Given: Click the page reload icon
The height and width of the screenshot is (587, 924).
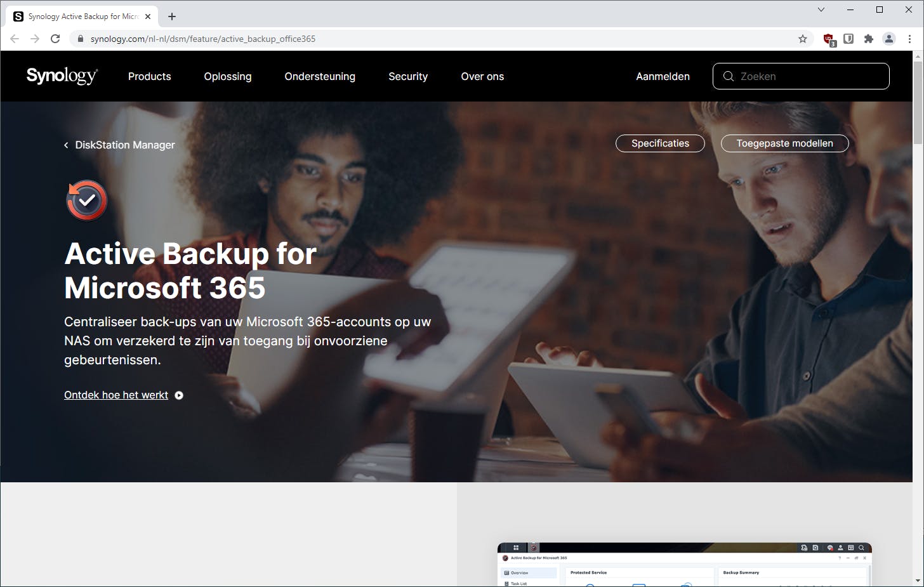Looking at the screenshot, I should 55,39.
